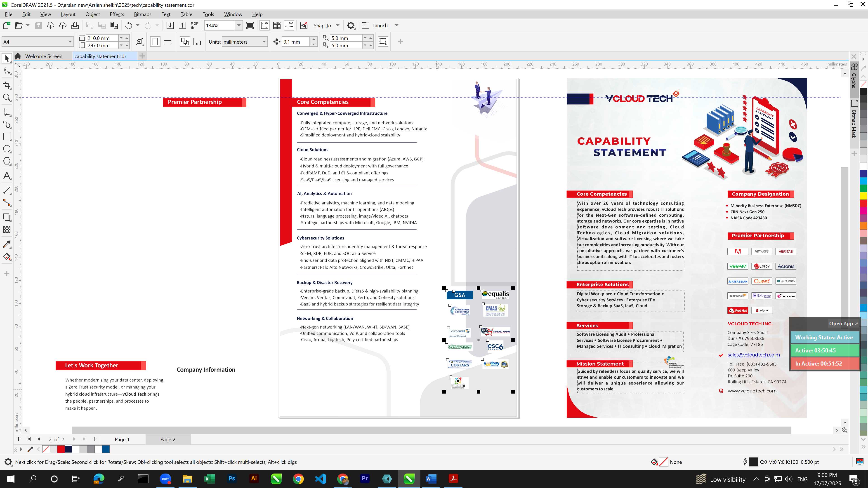Image resolution: width=868 pixels, height=488 pixels.
Task: Click the New document icon
Action: click(7, 25)
